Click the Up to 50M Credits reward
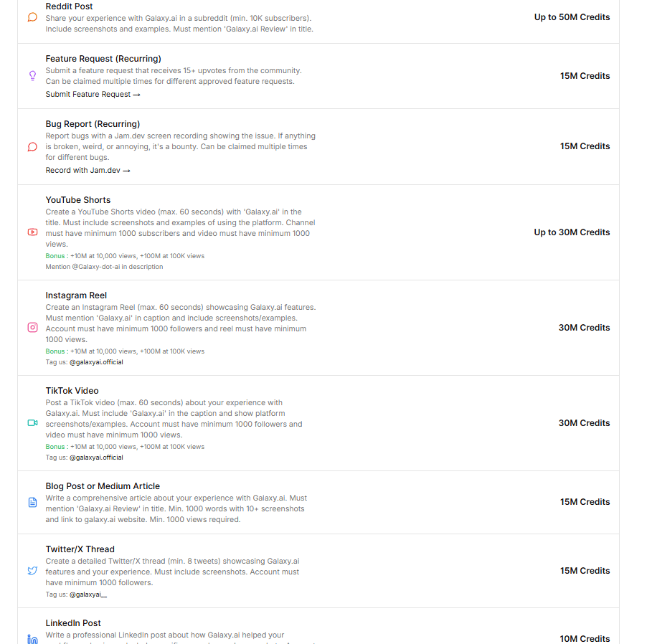The image size is (647, 644). coord(572,17)
